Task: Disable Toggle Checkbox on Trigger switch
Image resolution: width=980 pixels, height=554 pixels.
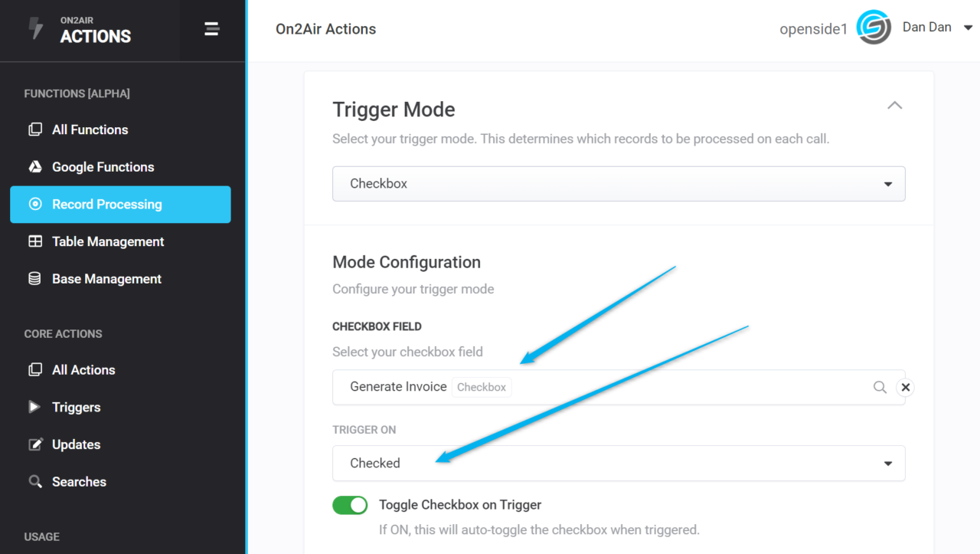Action: (x=350, y=505)
